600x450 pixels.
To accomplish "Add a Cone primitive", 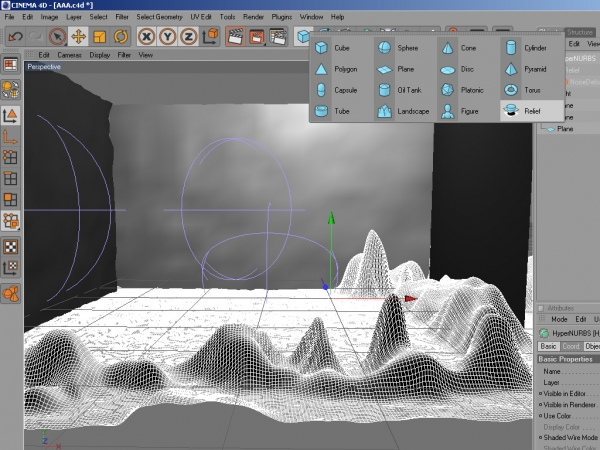I will click(x=468, y=48).
